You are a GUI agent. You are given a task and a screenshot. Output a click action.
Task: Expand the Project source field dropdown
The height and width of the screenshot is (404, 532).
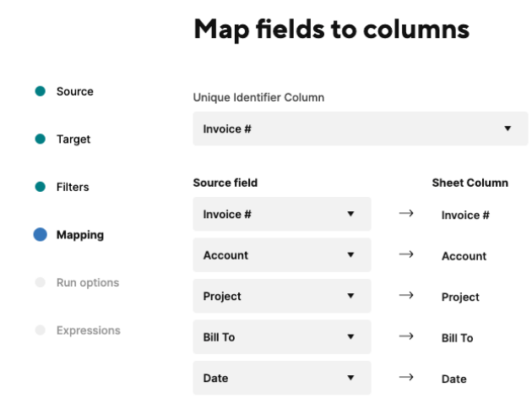pyautogui.click(x=350, y=297)
